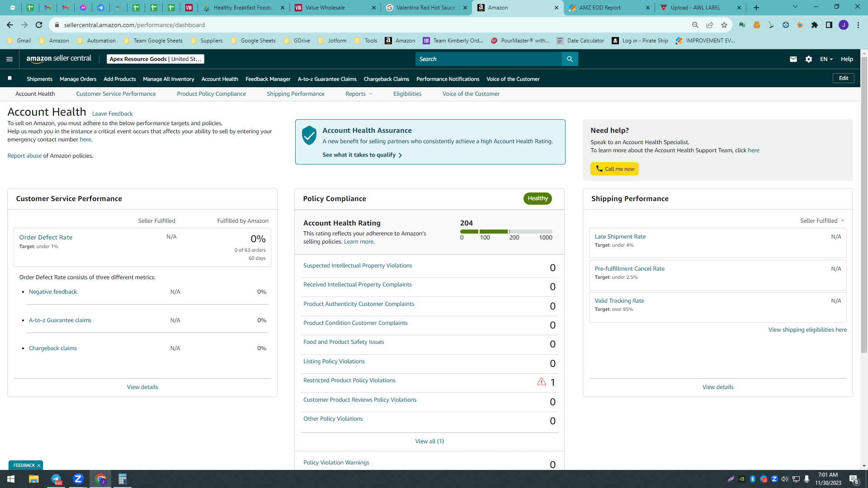Viewport: 868px width, 488px height.
Task: Open A-to-z Guarantee Claims in nav bar
Action: 327,79
